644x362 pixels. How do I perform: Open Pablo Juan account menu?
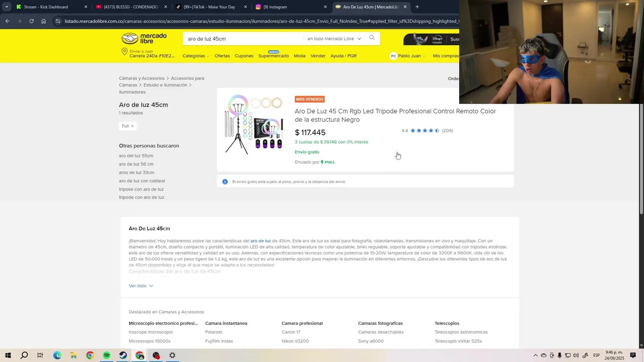coord(408,56)
